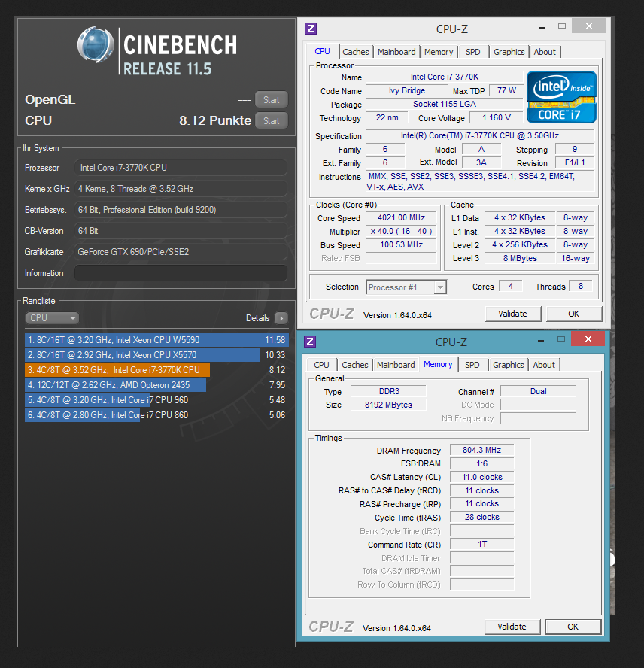
Task: Click the Code Name value Ivy Bridge
Action: point(407,90)
